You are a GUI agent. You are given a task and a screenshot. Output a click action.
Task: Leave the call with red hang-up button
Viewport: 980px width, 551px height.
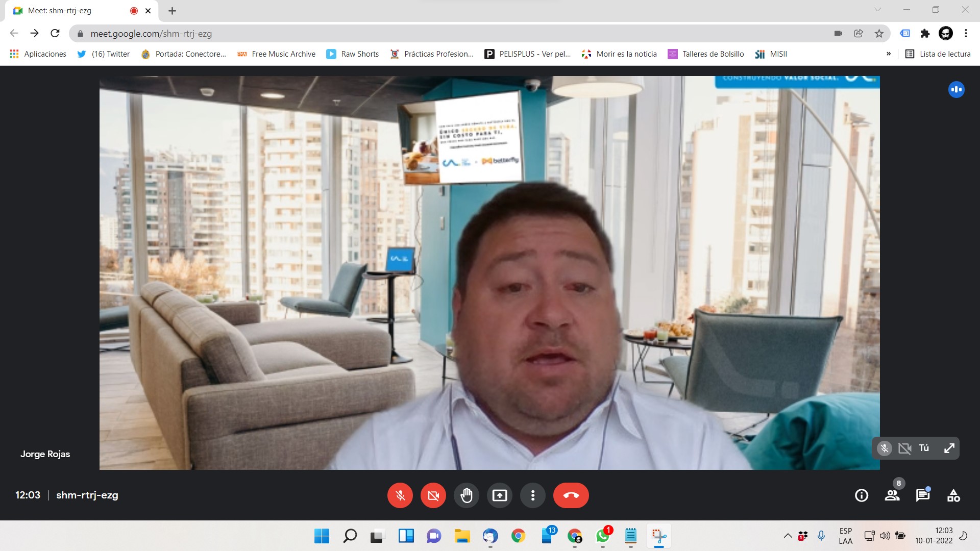point(571,495)
